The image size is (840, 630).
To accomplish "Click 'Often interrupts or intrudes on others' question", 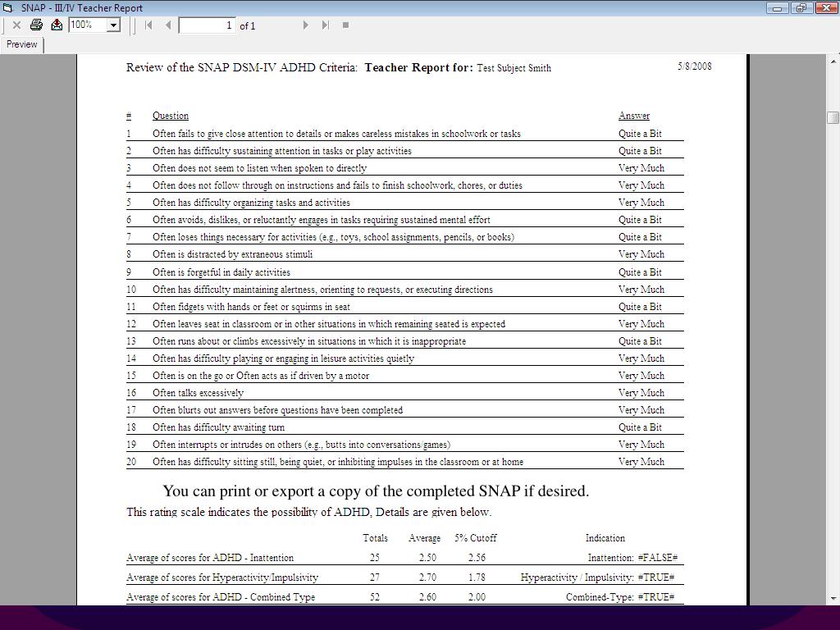I will (x=301, y=445).
